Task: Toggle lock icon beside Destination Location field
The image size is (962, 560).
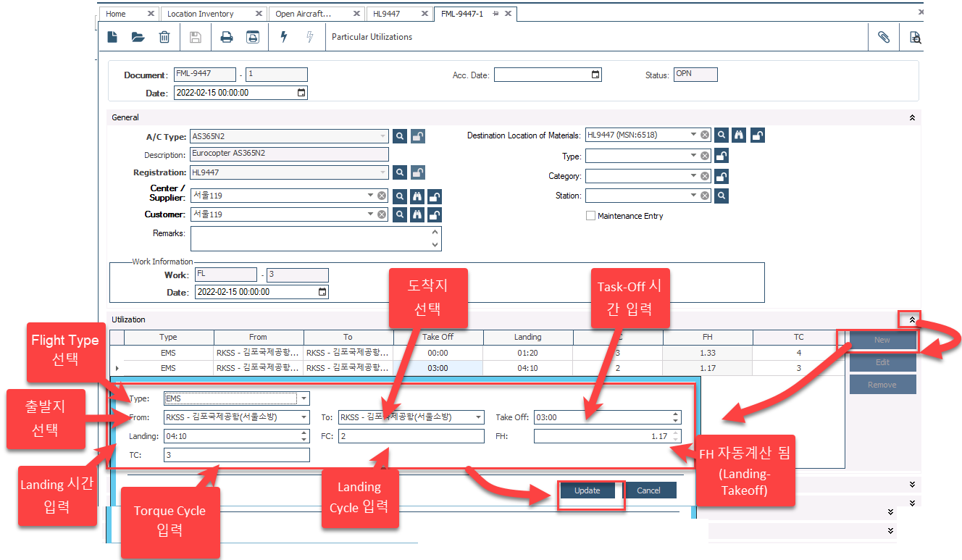Action: [x=757, y=135]
